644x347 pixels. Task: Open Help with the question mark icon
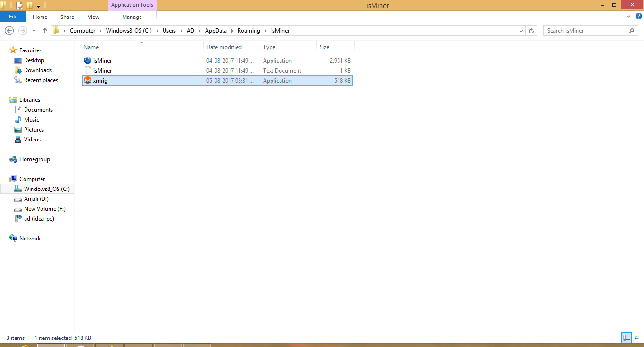[639, 17]
